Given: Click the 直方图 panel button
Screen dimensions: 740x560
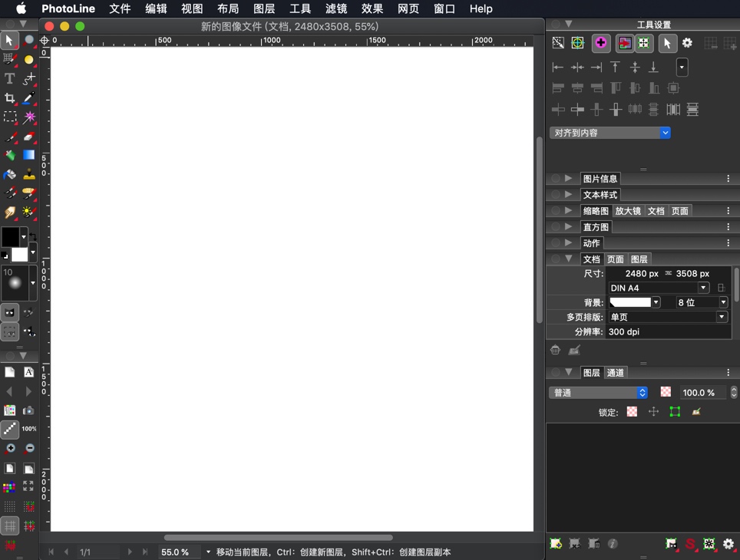Looking at the screenshot, I should 596,226.
